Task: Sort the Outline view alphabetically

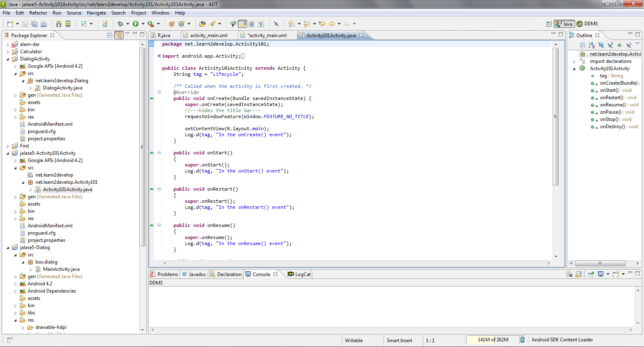Action: coord(591,45)
